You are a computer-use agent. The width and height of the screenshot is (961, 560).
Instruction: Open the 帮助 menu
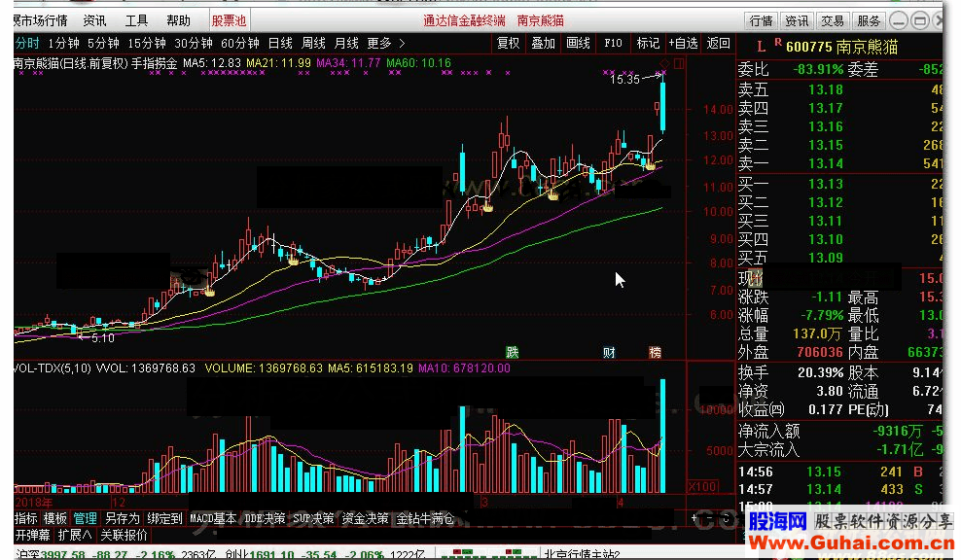click(x=178, y=20)
